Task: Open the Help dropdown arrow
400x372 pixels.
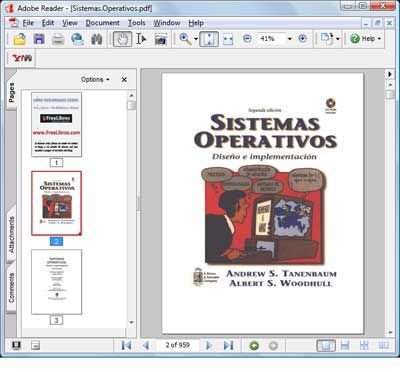Action: [x=379, y=39]
